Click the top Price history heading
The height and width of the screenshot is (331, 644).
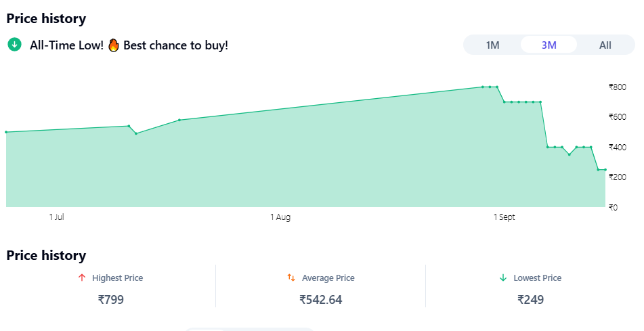tap(46, 19)
